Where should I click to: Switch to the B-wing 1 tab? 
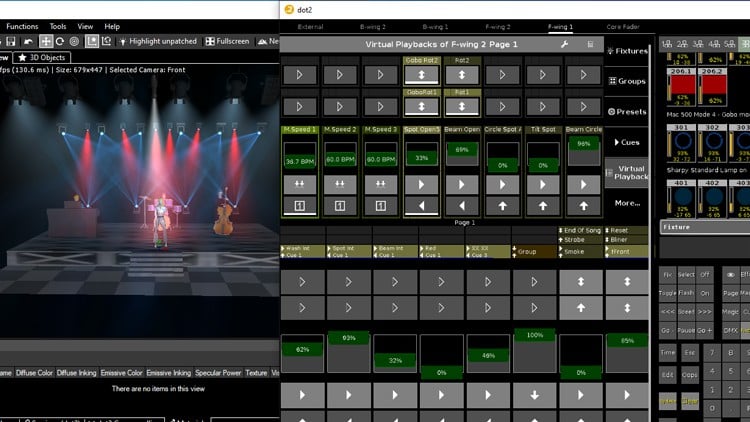point(434,26)
